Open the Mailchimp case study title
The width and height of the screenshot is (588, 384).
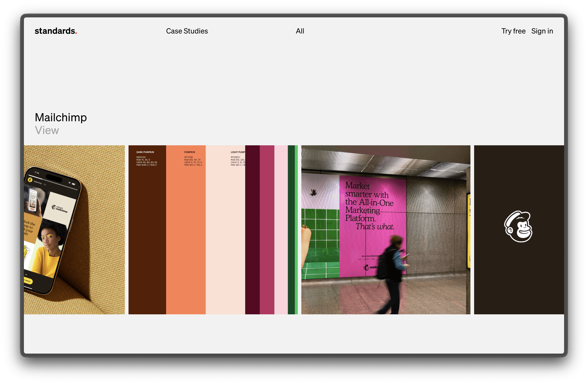click(x=61, y=117)
